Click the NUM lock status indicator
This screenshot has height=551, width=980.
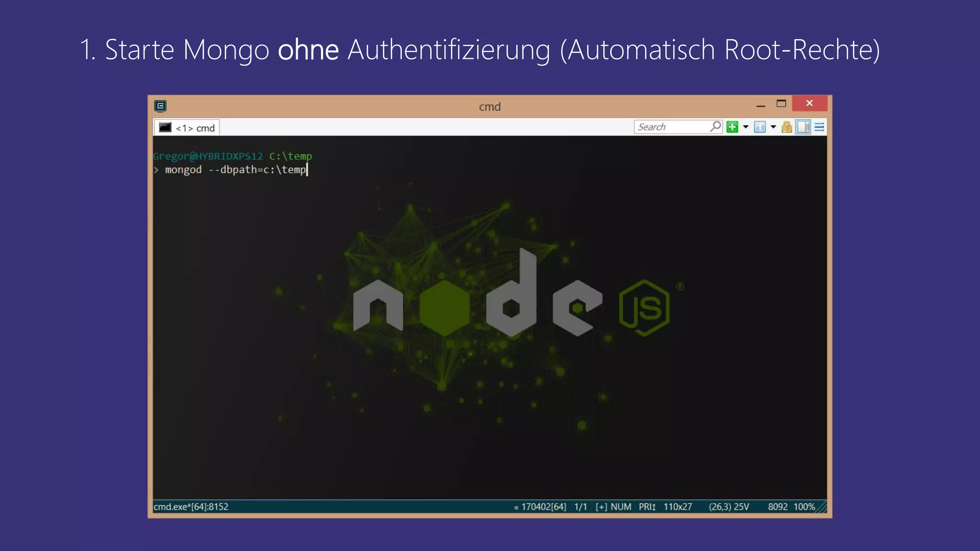621,507
